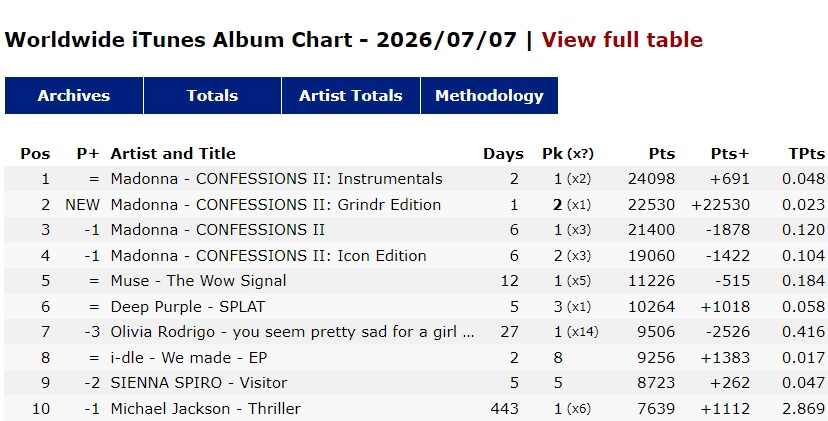
Task: Click Madonna - CONFESSIONS II: Icon Edition
Action: [268, 256]
